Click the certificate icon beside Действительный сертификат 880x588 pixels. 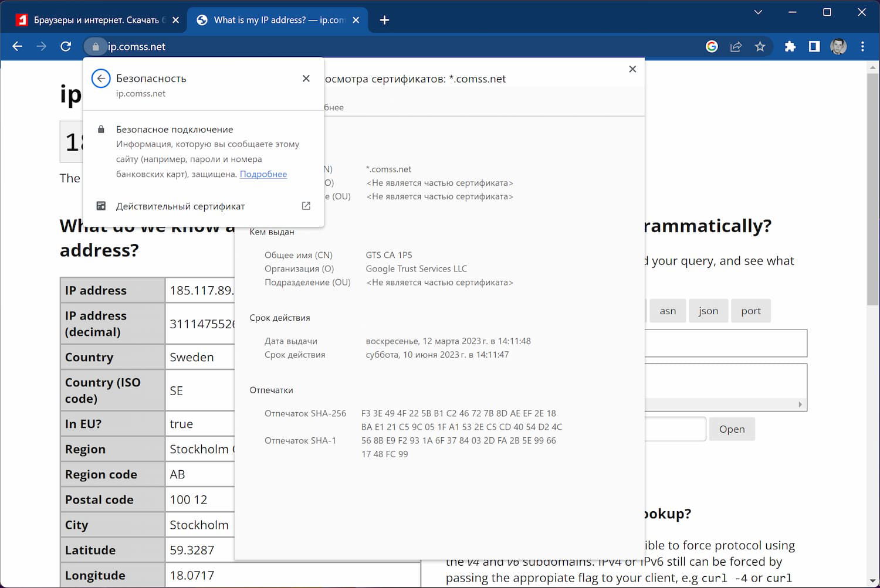tap(101, 206)
